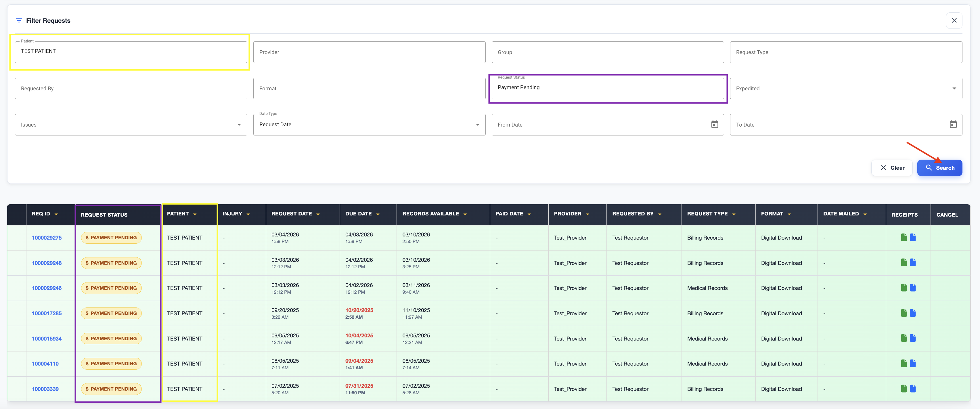Image resolution: width=980 pixels, height=409 pixels.
Task: Expand the Expedited dropdown
Action: pos(954,88)
